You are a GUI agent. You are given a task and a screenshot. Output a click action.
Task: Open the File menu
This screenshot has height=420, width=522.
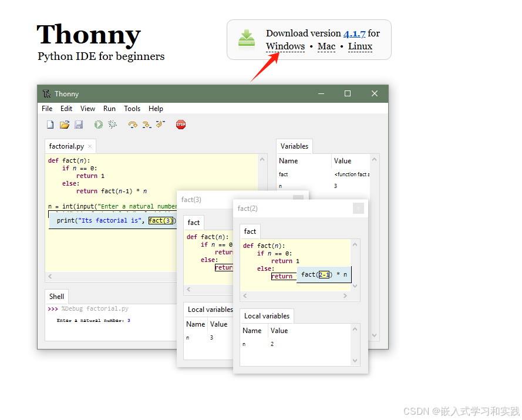(47, 109)
